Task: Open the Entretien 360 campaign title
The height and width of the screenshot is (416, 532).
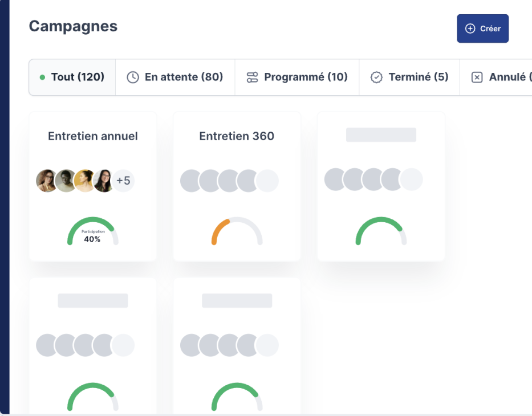Action: click(x=237, y=136)
